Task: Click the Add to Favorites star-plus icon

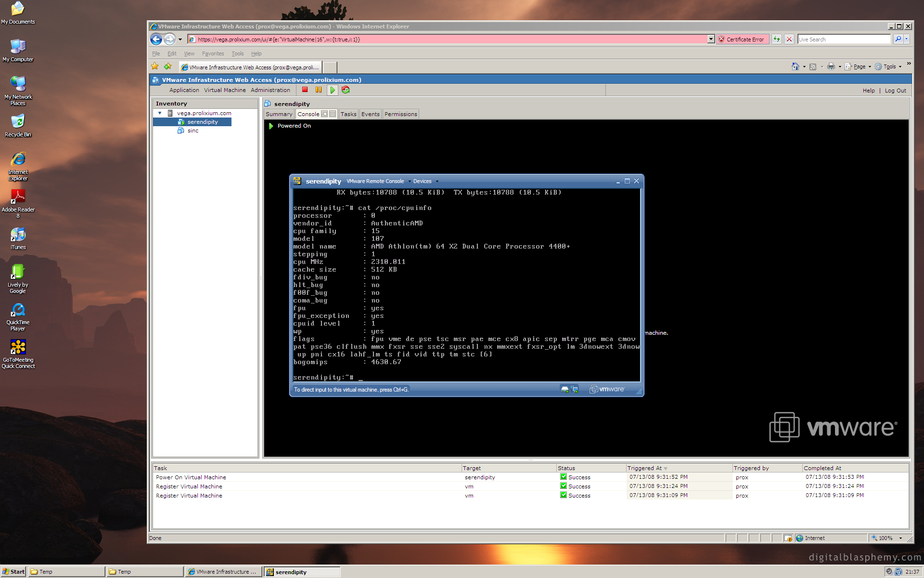Action: click(x=167, y=66)
